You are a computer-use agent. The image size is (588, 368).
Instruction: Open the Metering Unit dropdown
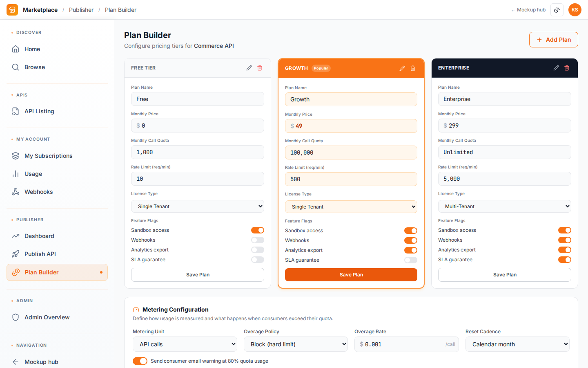click(185, 344)
